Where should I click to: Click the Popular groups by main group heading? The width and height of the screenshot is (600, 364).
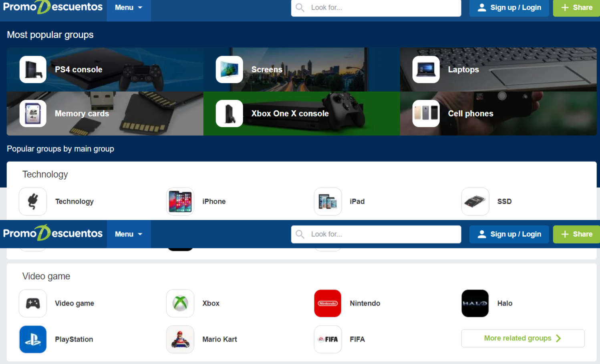60,149
